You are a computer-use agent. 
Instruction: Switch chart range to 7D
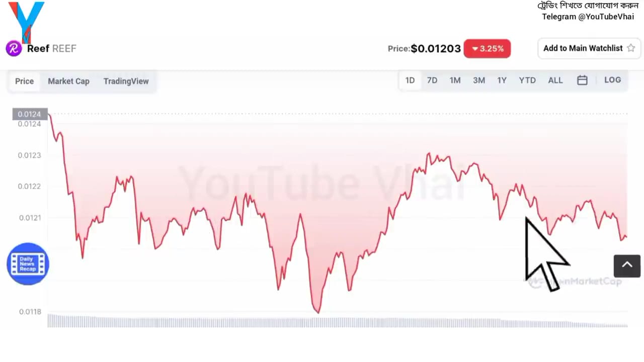click(x=432, y=80)
